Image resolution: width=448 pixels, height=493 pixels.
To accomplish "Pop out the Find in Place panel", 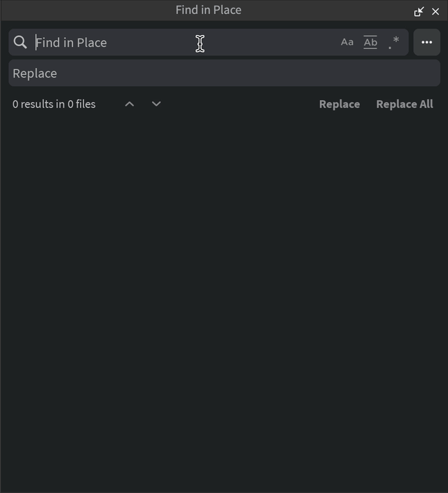I will (419, 11).
